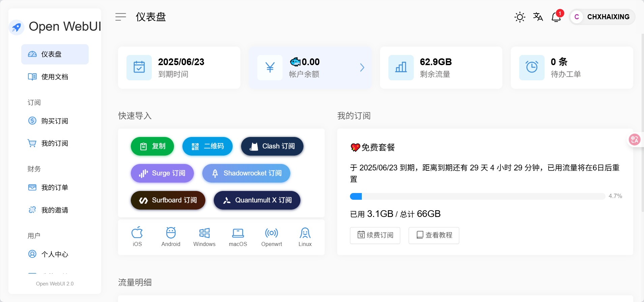This screenshot has height=302, width=644.
Task: Click the calendar icon on expiry card
Action: click(139, 67)
